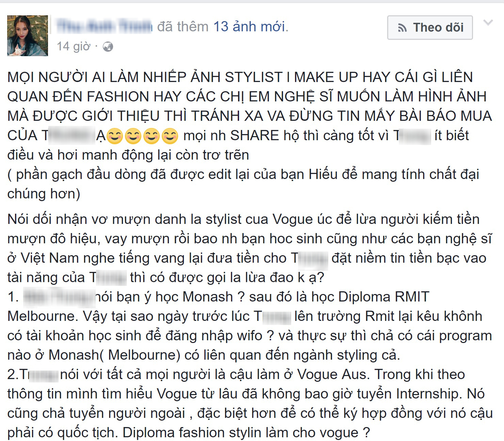
Task: Click the final line "Diploma fashion stylin"
Action: [246, 433]
